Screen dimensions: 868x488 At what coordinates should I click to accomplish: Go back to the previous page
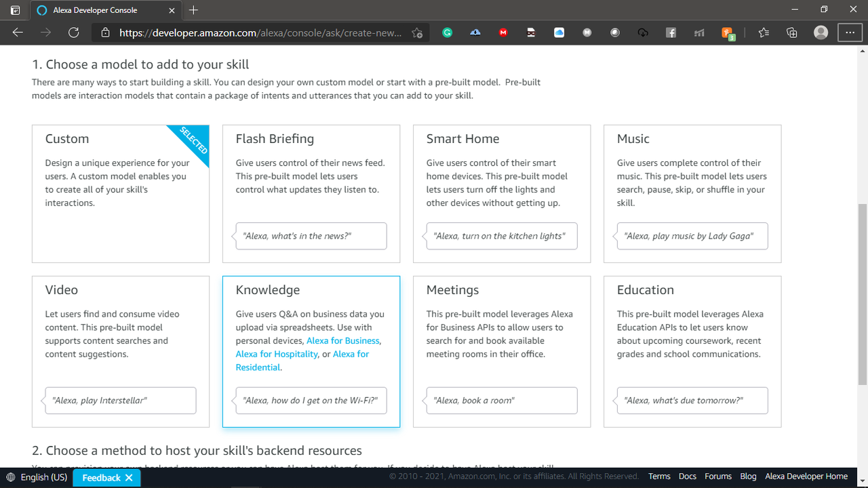[x=18, y=33]
